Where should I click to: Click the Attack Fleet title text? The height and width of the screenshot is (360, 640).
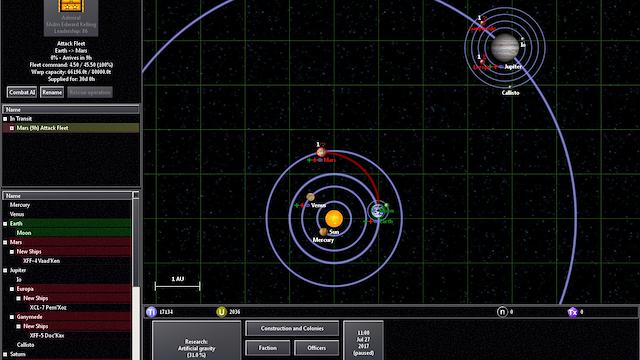tap(71, 43)
